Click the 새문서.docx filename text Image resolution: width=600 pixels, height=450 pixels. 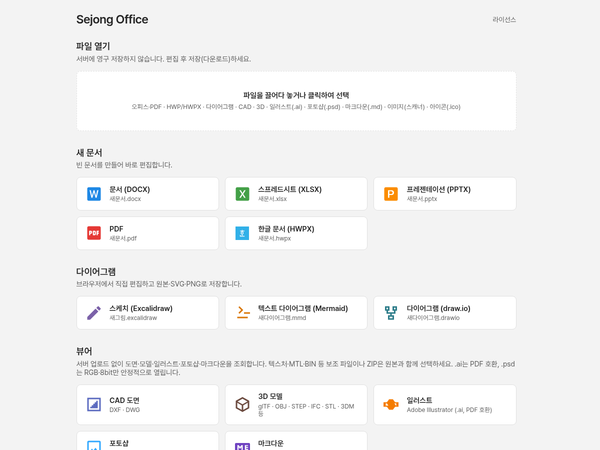[125, 199]
